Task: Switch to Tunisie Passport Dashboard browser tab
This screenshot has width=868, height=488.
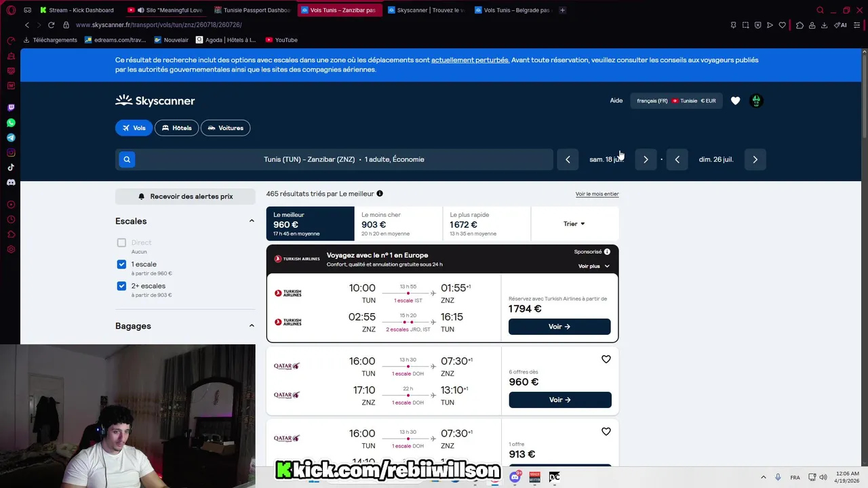Action: 252,10
